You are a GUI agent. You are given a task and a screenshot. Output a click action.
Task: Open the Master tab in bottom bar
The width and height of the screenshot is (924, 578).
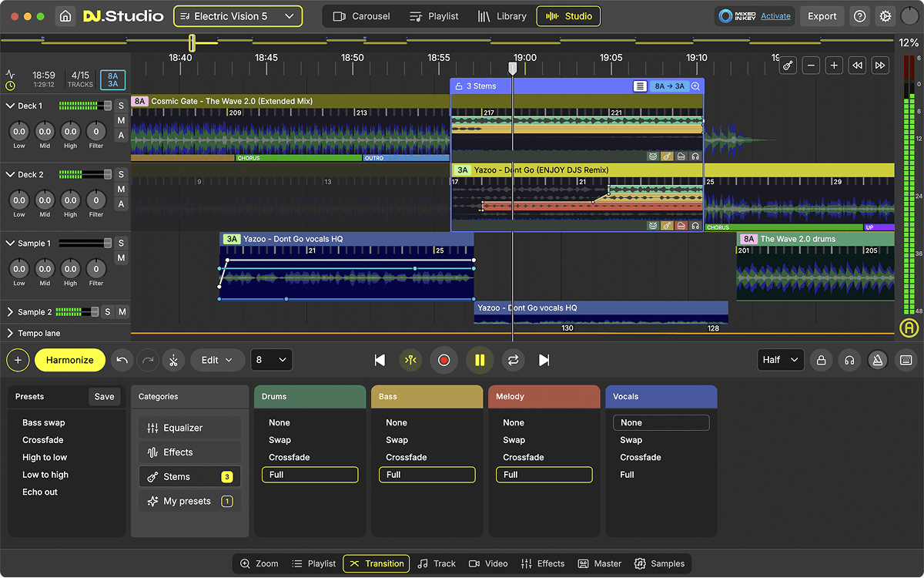pos(599,563)
